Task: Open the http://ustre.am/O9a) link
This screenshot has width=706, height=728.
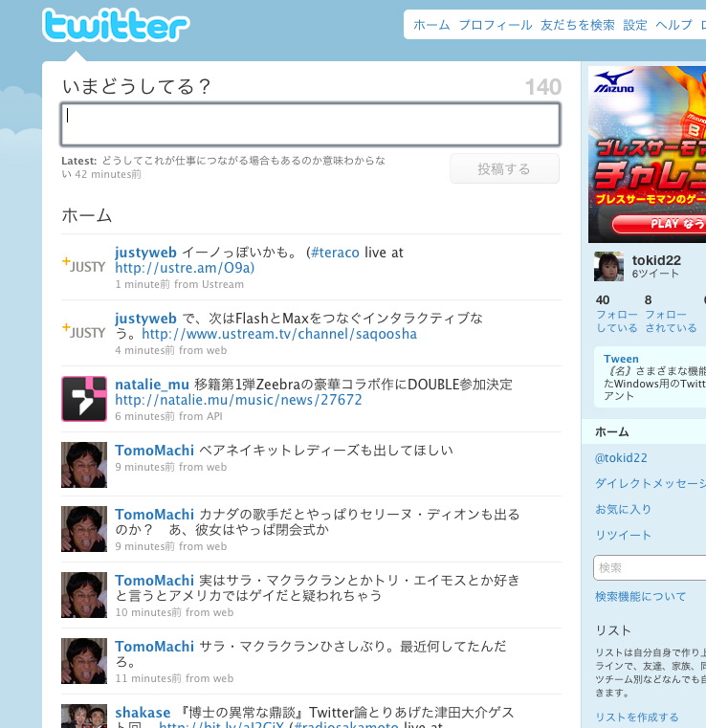Action: click(185, 268)
